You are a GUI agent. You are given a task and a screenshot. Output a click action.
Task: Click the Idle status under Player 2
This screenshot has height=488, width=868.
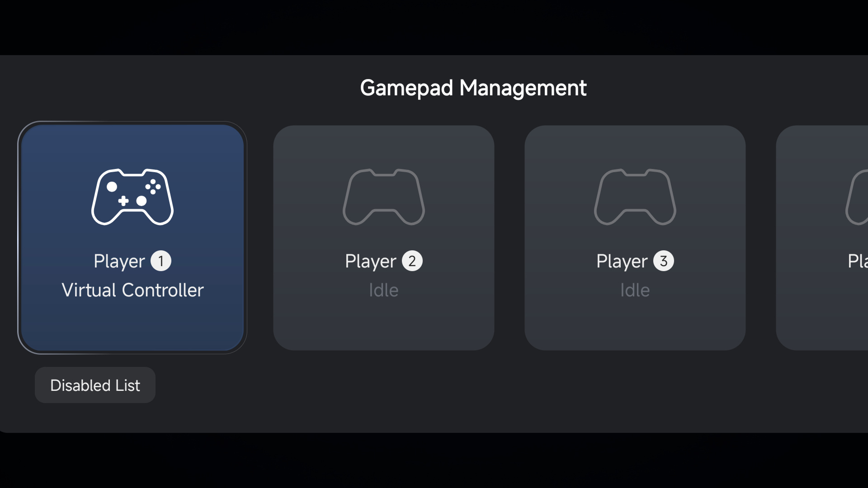coord(383,290)
